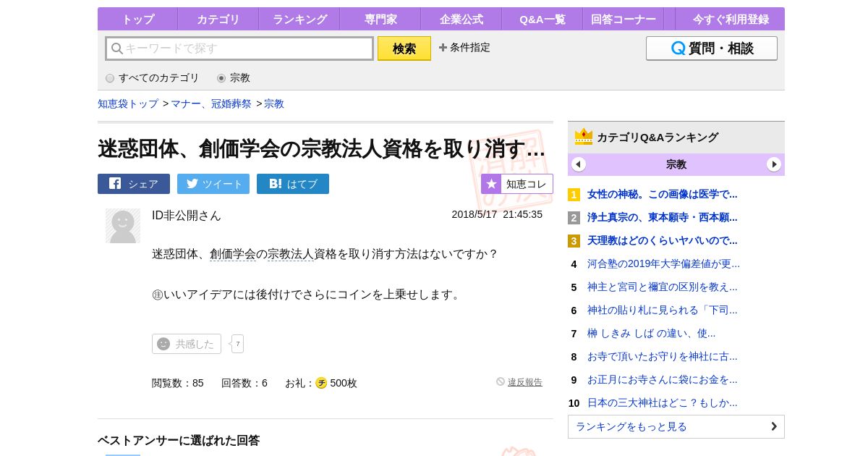Image resolution: width=868 pixels, height=456 pixels.
Task: Click the 質問・相談 button
Action: point(712,48)
